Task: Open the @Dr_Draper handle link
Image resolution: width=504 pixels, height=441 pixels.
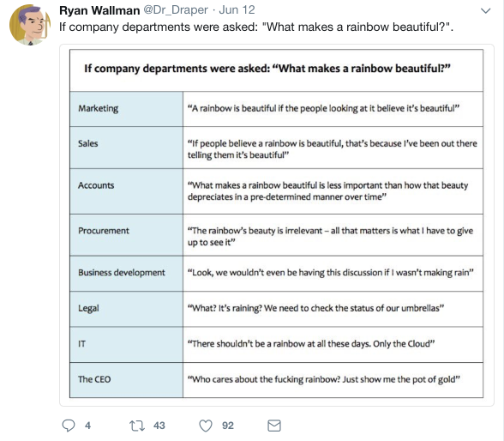Action: (176, 10)
